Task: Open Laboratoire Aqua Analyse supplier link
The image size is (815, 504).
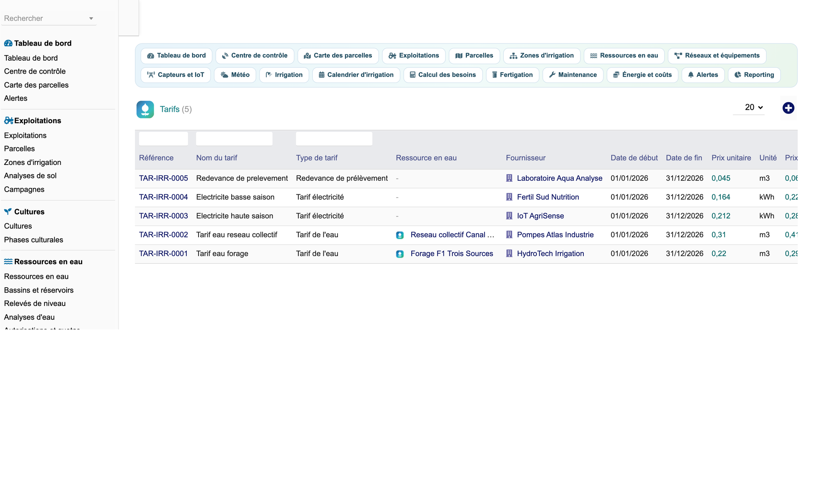Action: (560, 178)
